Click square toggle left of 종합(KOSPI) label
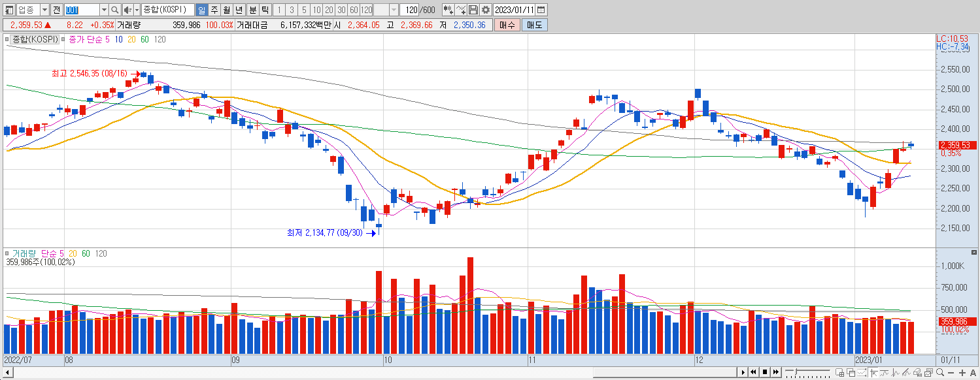This screenshot has width=980, height=380. click(7, 40)
